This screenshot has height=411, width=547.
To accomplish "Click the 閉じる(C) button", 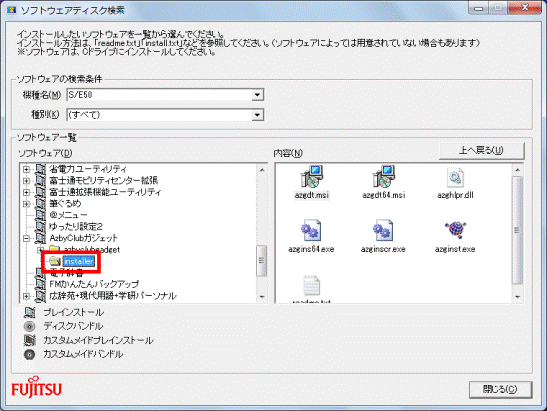I will coord(500,389).
